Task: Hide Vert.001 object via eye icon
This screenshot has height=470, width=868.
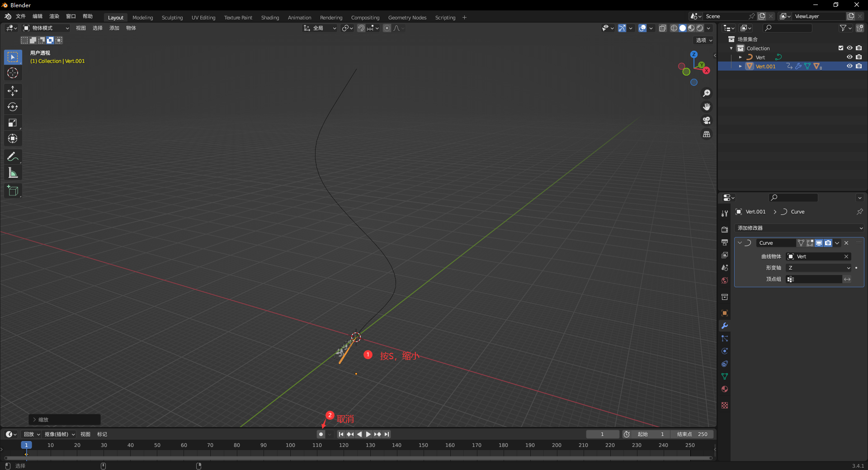Action: click(849, 66)
